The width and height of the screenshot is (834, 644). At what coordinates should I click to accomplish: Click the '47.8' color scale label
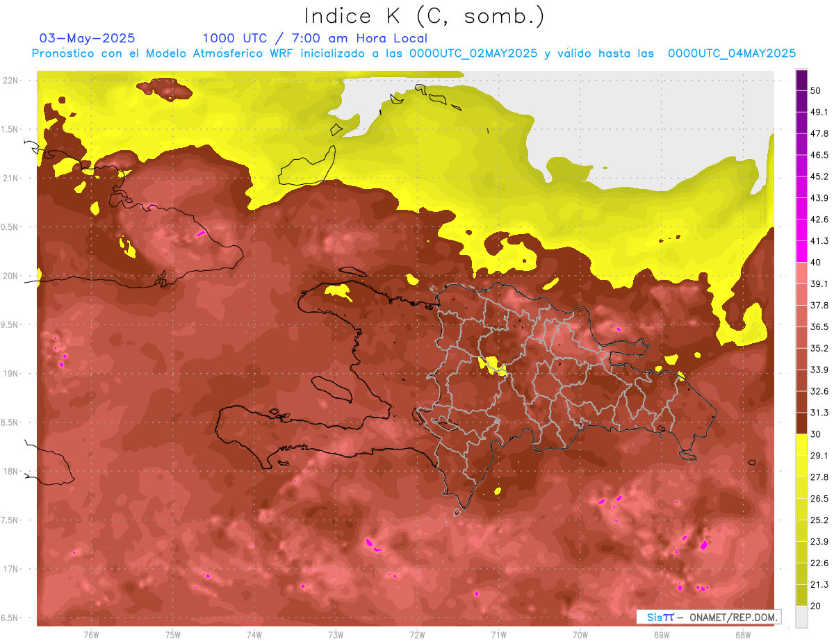point(819,133)
